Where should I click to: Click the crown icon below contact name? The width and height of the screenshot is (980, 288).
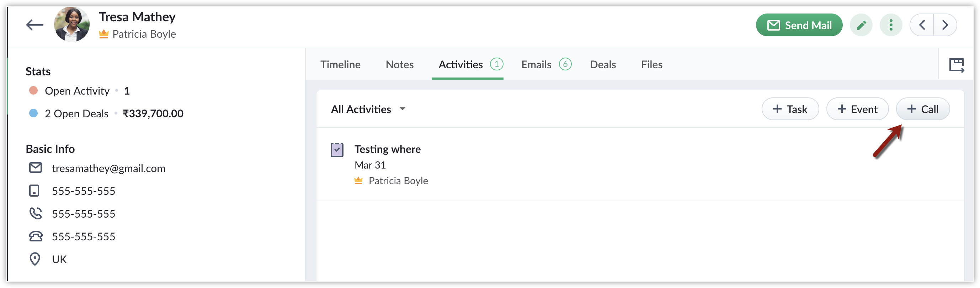[x=103, y=34]
